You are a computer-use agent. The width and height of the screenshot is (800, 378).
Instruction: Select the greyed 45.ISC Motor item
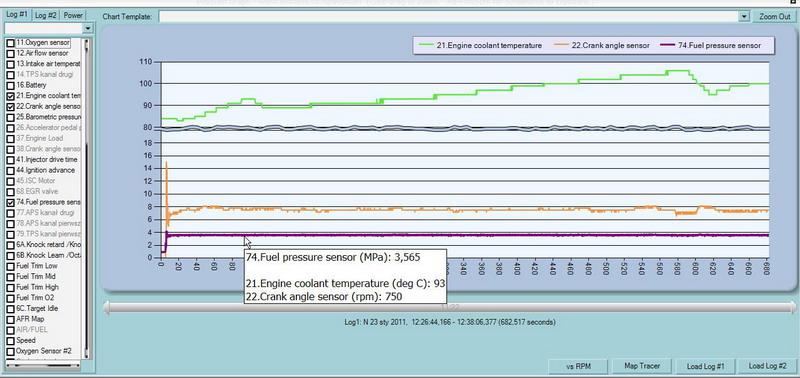[36, 181]
